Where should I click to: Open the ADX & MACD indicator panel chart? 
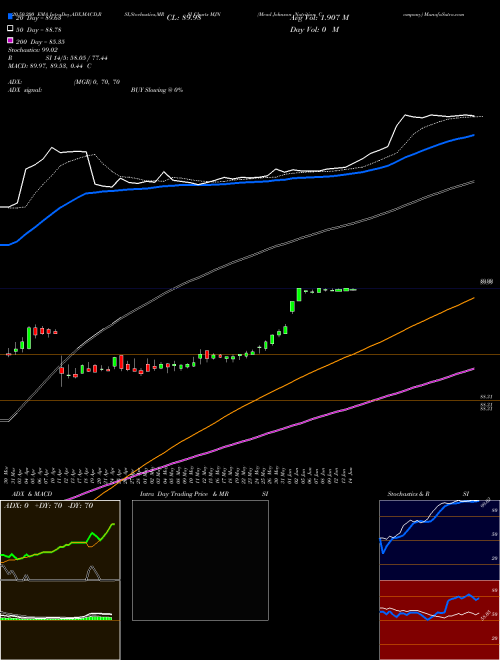pos(60,579)
